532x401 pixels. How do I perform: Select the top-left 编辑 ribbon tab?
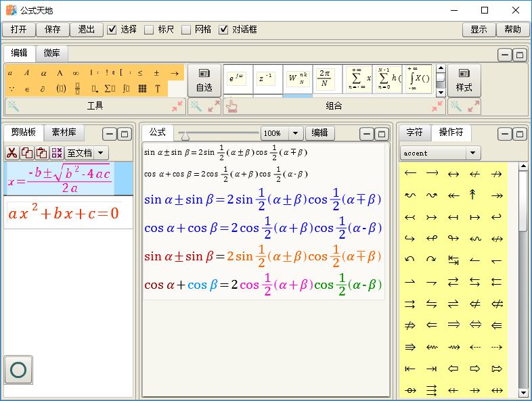(x=19, y=53)
